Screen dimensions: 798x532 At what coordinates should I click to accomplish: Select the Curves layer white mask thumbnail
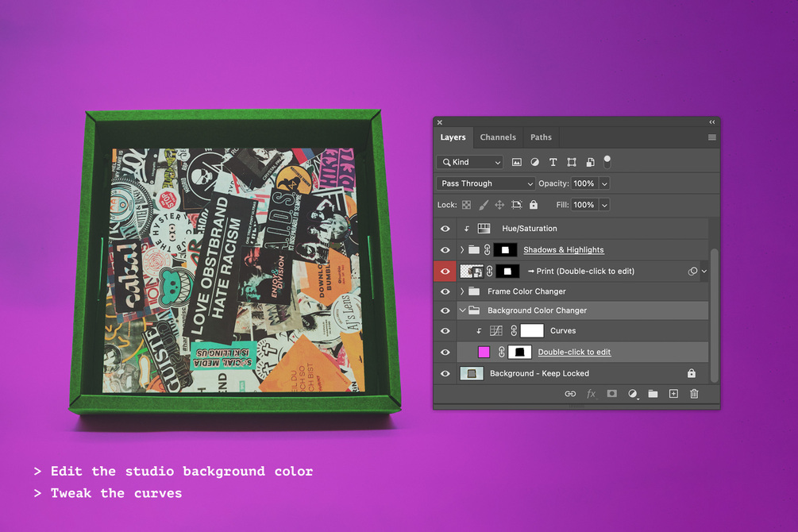pyautogui.click(x=532, y=331)
